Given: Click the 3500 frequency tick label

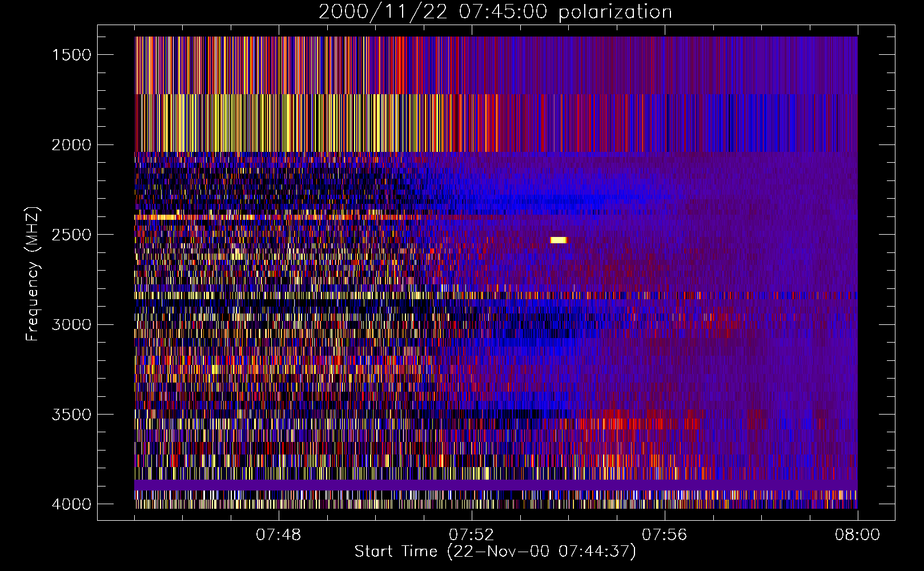Looking at the screenshot, I should pos(71,415).
